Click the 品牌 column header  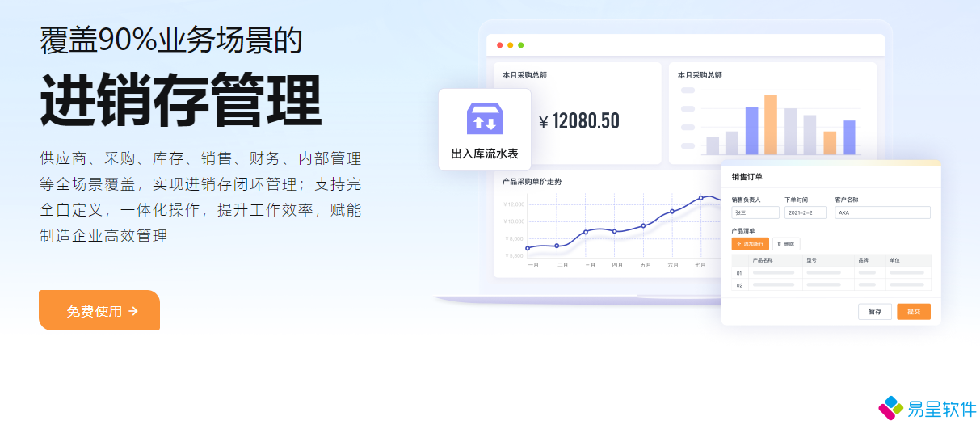(x=863, y=260)
